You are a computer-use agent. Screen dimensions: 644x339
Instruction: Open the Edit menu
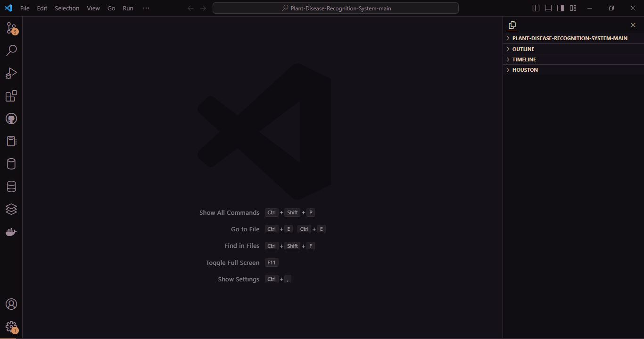42,8
